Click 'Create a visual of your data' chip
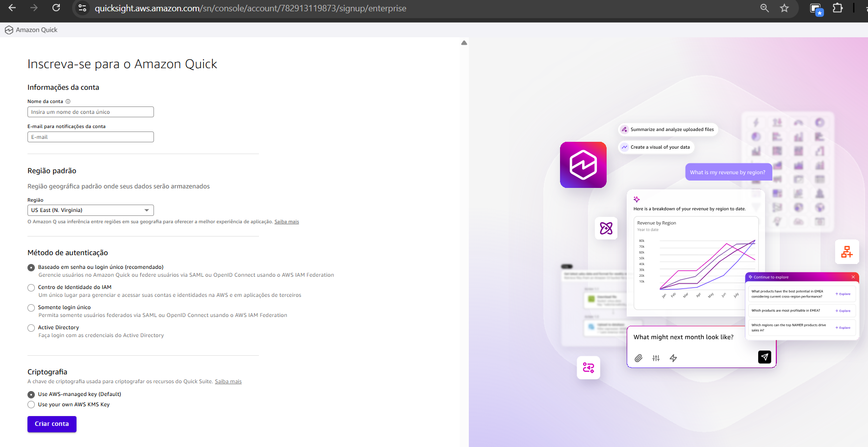 click(656, 147)
